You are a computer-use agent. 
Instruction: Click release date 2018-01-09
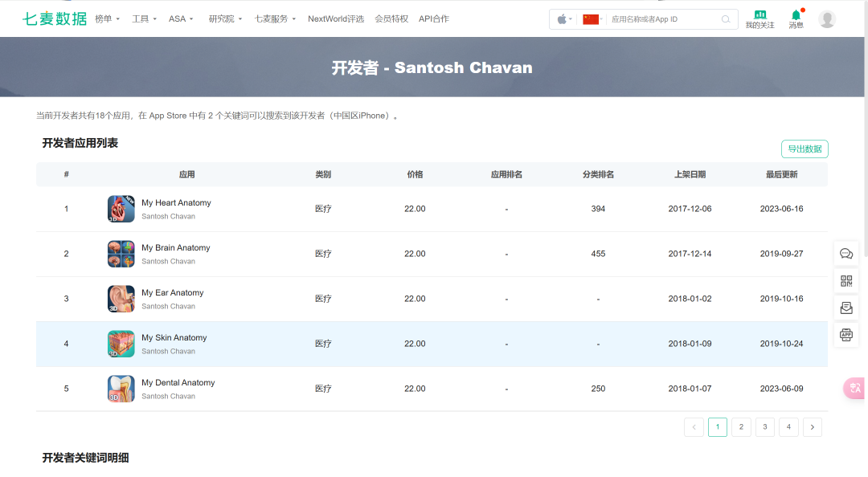pyautogui.click(x=690, y=344)
